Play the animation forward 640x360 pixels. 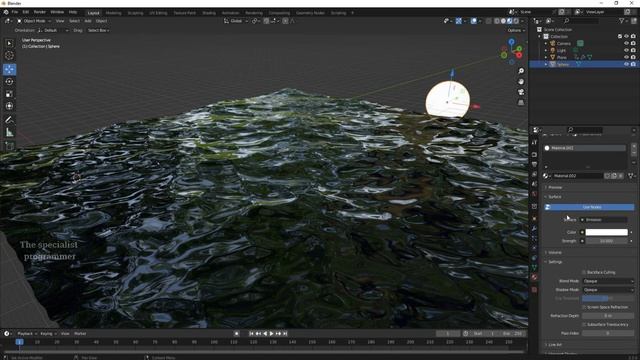271,333
